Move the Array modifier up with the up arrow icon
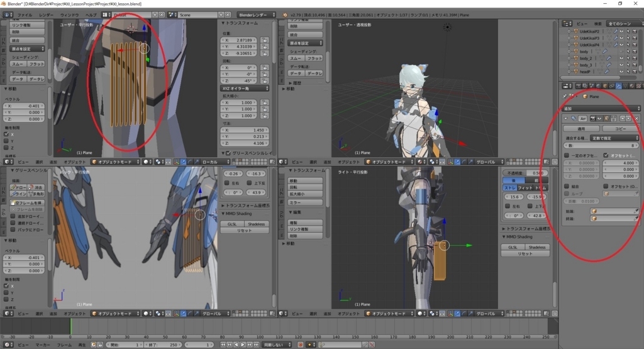 pos(622,118)
